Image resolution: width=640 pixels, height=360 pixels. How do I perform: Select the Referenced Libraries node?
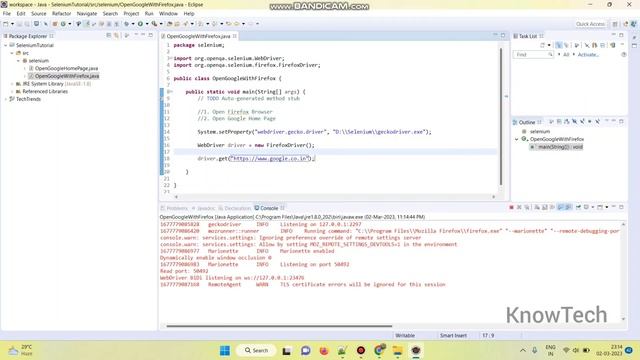(45, 91)
